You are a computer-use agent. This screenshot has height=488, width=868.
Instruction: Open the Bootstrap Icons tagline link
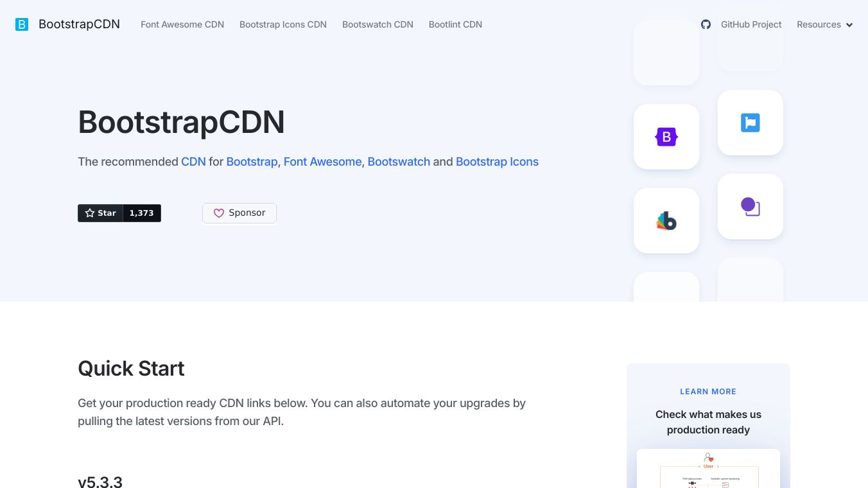click(x=497, y=162)
